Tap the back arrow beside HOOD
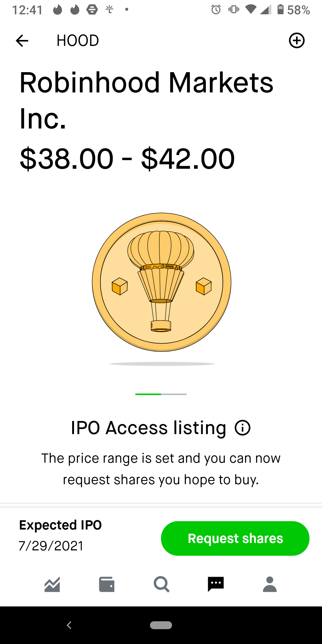 click(x=22, y=41)
